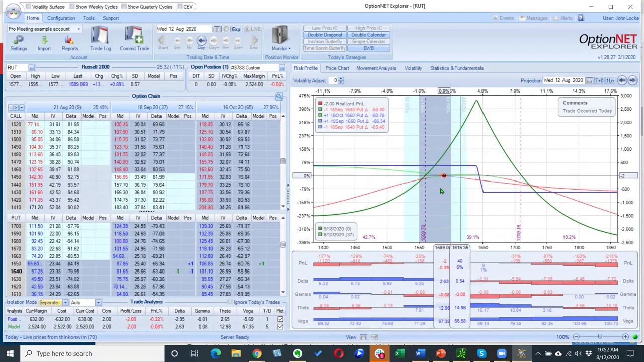Click zoom out minus button
The height and width of the screenshot is (362, 644).
tap(576, 337)
